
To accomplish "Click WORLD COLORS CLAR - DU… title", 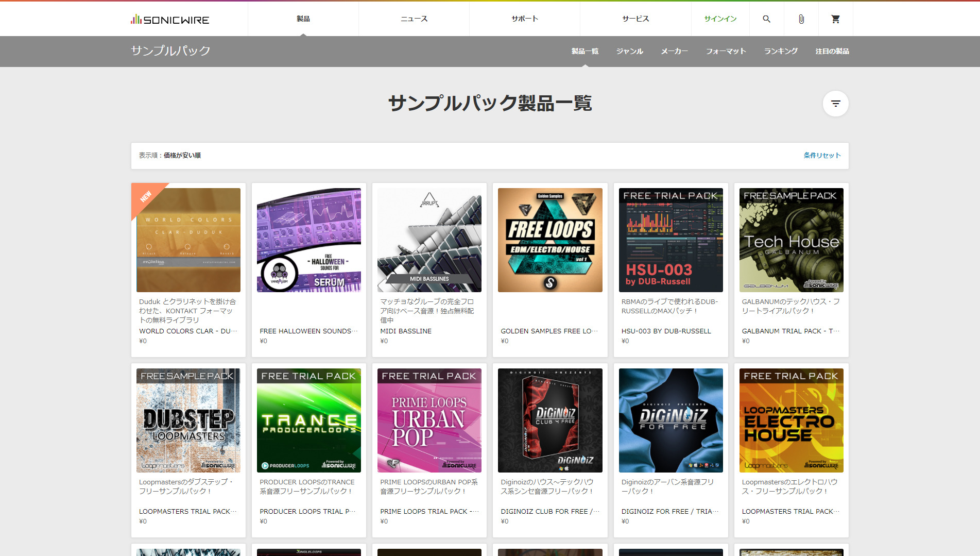I will pos(188,331).
